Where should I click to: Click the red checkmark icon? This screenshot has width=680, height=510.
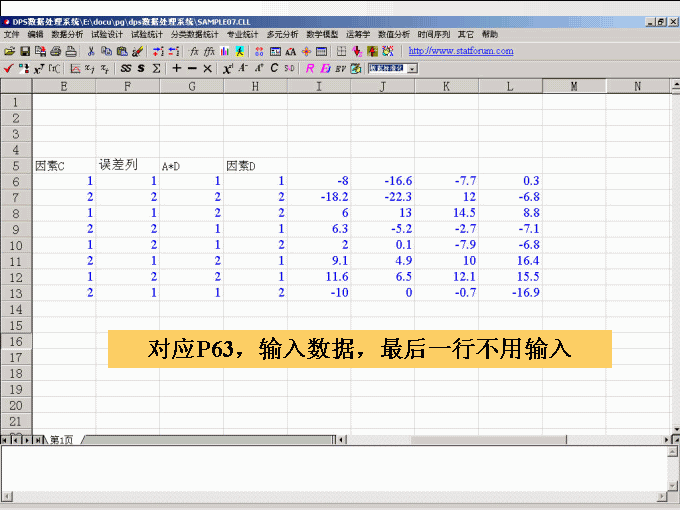[x=9, y=69]
